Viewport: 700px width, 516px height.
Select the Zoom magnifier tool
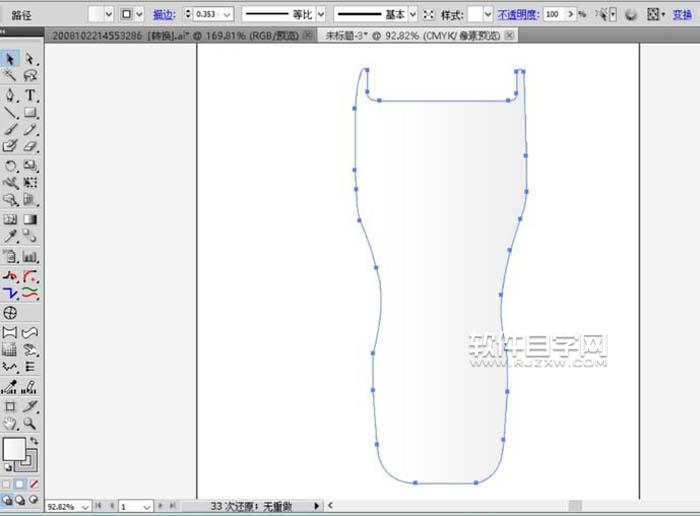pyautogui.click(x=30, y=424)
